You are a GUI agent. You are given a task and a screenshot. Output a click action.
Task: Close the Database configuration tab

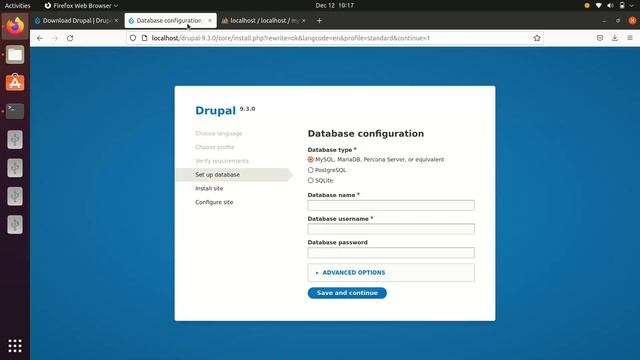pyautogui.click(x=210, y=20)
